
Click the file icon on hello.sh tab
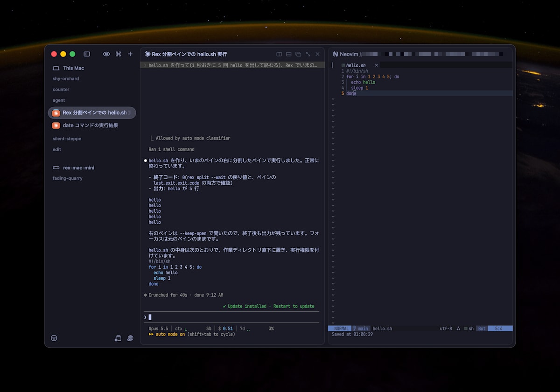(343, 65)
